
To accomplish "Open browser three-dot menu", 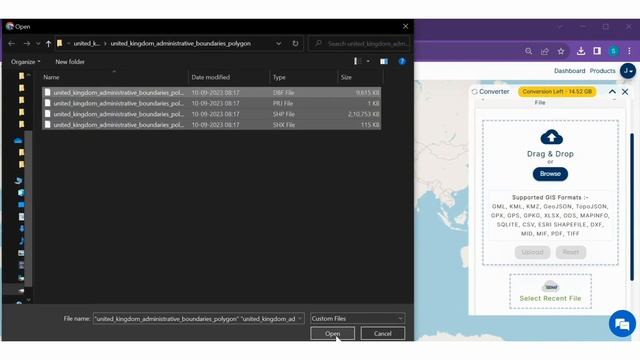I will click(629, 51).
